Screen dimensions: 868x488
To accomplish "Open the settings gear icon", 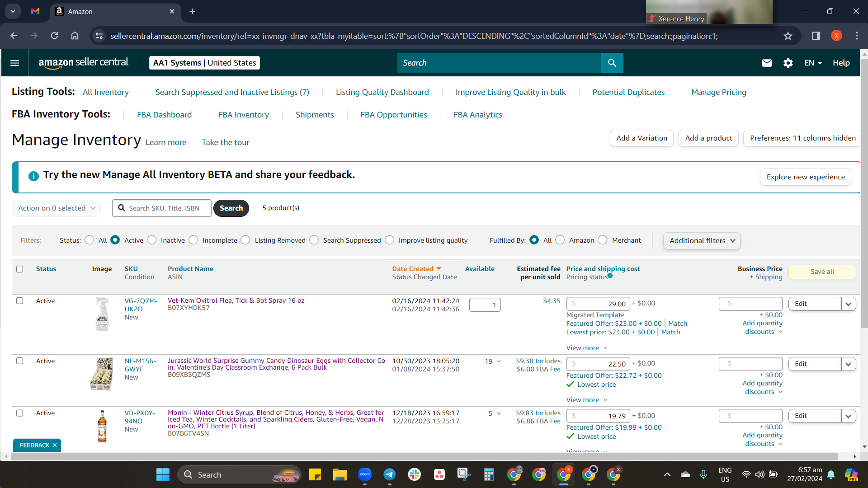I will [x=788, y=63].
